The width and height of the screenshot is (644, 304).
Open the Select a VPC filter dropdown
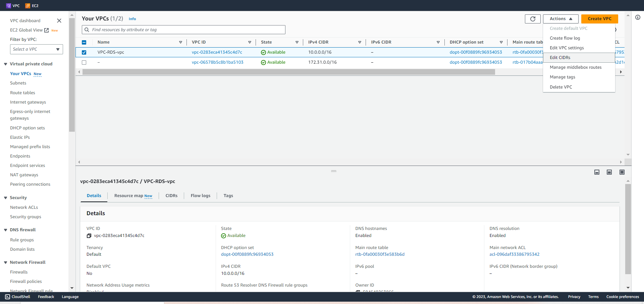pyautogui.click(x=37, y=49)
